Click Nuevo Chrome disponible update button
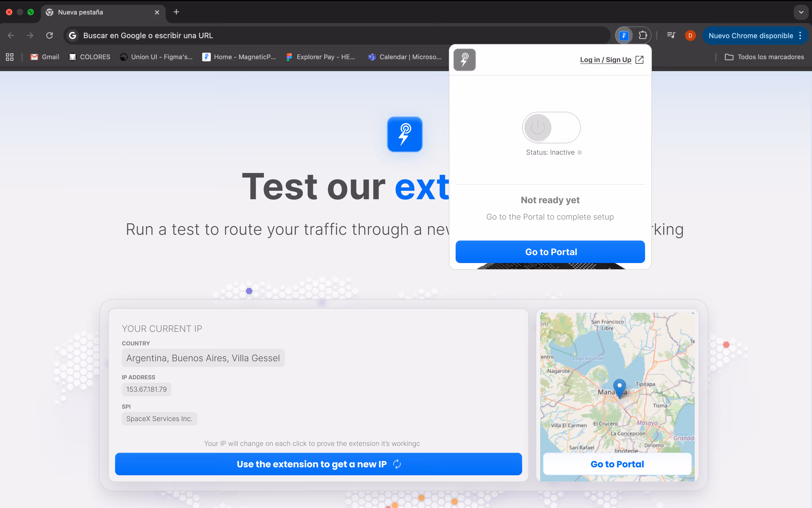This screenshot has width=812, height=508. coord(751,36)
